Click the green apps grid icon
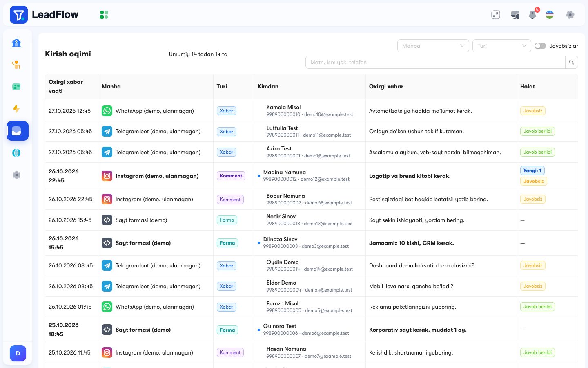Image resolution: width=588 pixels, height=368 pixels. 104,15
